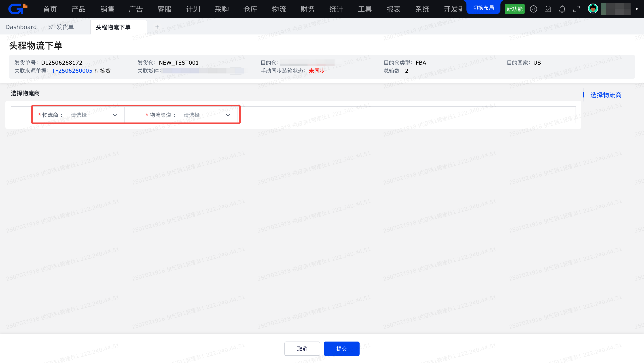644x363 pixels.
Task: Open the 客服 menu
Action: pyautogui.click(x=165, y=9)
